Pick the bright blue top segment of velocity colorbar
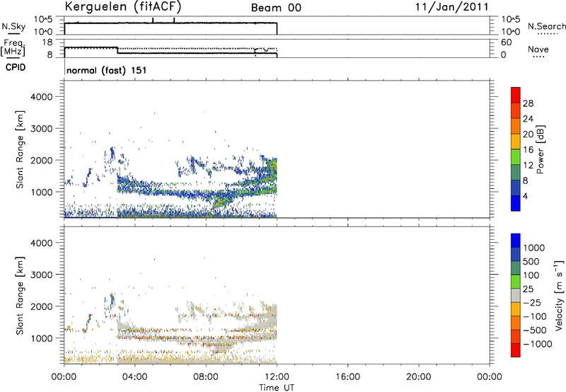 click(x=516, y=241)
